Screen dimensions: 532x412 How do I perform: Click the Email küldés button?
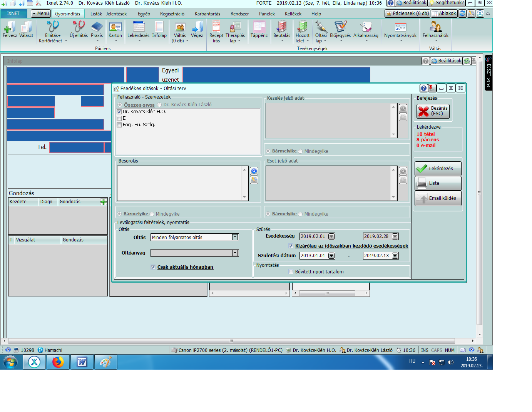coord(438,198)
